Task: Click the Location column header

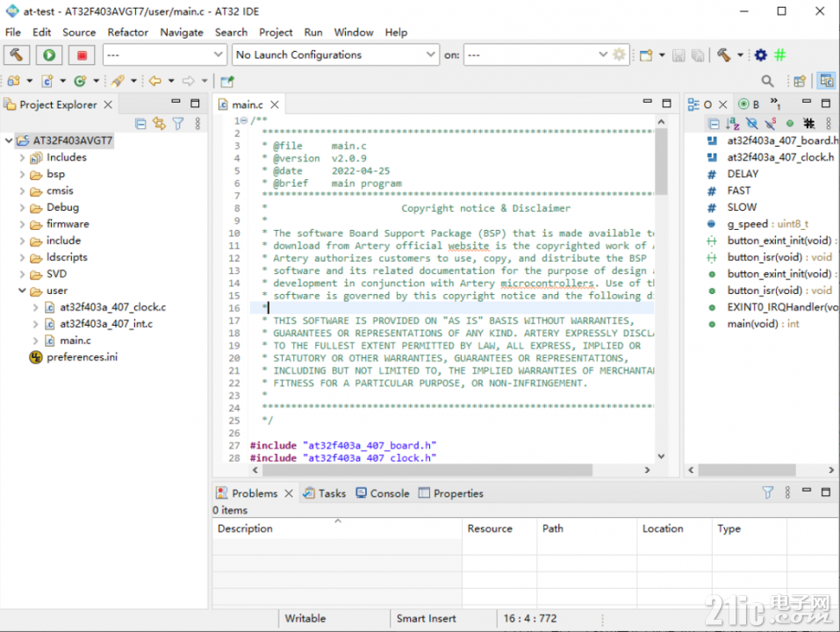Action: [674, 528]
